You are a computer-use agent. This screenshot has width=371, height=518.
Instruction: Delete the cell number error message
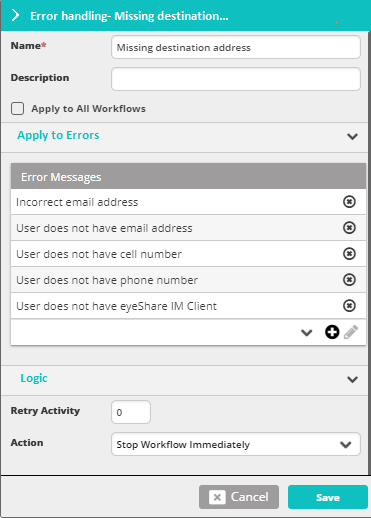[x=349, y=254]
